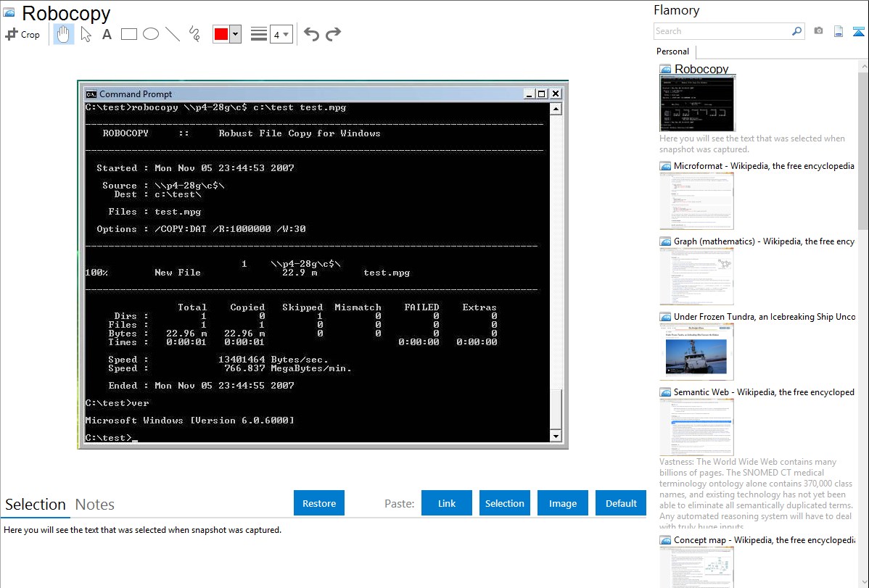Choose the text annotation tool
Viewport: 869px width, 588px height.
click(107, 34)
